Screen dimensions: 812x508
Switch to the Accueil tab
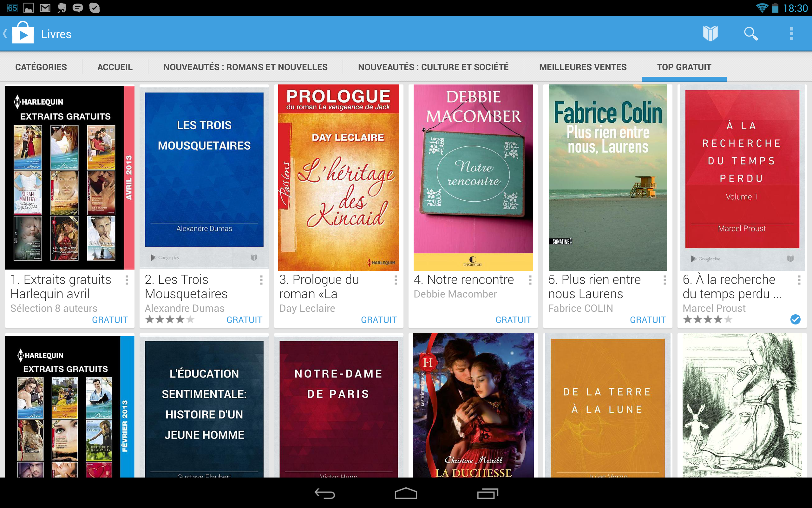115,67
